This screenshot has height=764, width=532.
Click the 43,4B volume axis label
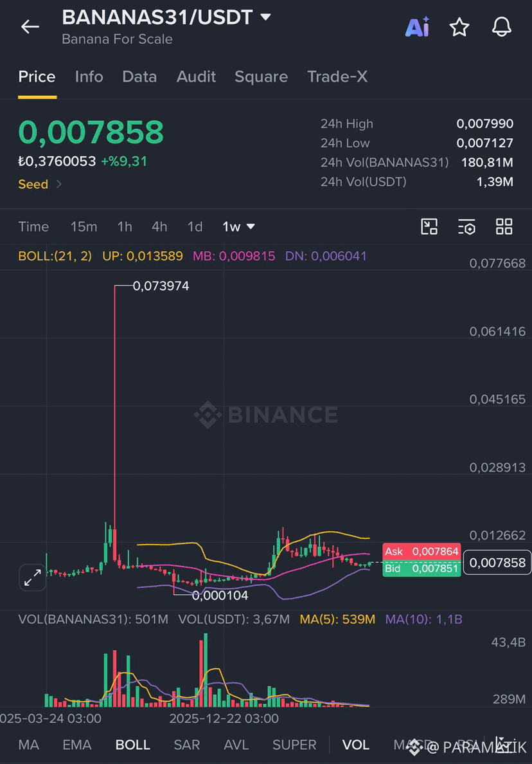tap(508, 642)
